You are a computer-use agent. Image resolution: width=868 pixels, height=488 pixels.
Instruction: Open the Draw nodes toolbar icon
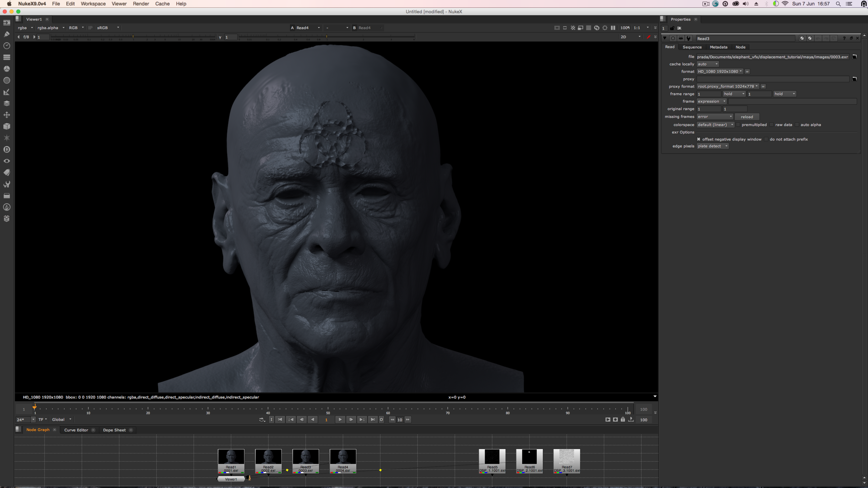[x=7, y=34]
